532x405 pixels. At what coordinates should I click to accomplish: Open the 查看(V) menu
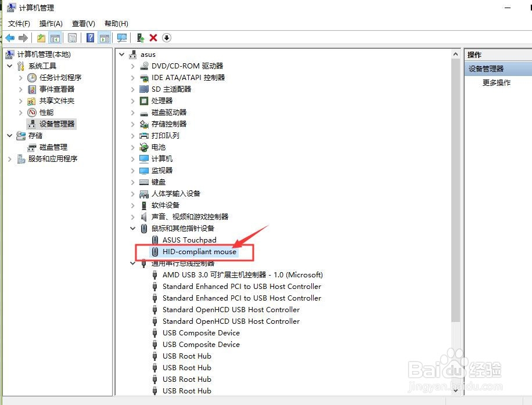[x=84, y=23]
